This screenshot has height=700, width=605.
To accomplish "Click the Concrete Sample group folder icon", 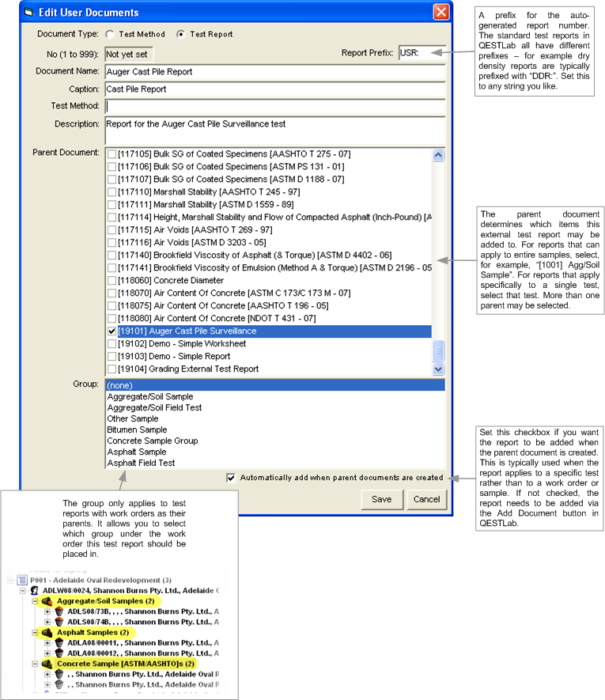I will pyautogui.click(x=47, y=664).
